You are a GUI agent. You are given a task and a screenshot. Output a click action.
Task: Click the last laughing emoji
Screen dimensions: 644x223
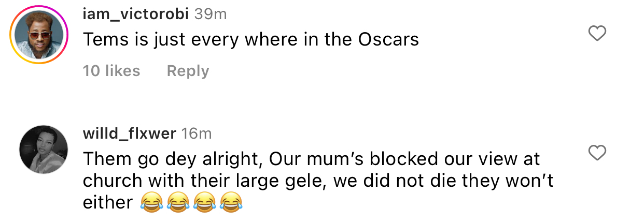[231, 203]
